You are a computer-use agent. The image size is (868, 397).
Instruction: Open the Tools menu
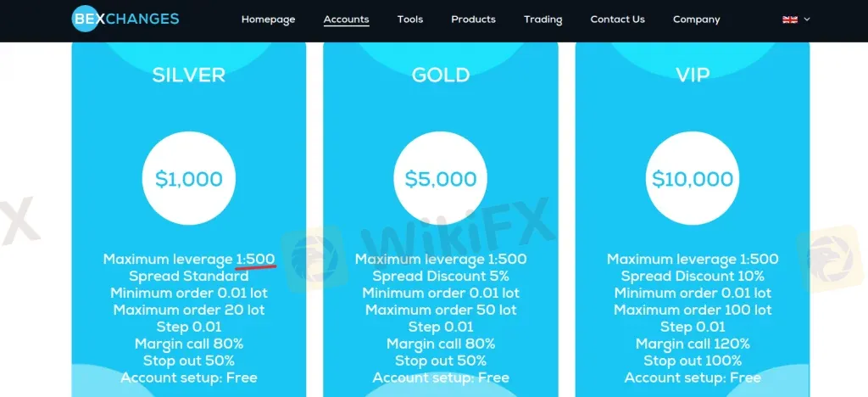[x=410, y=20]
